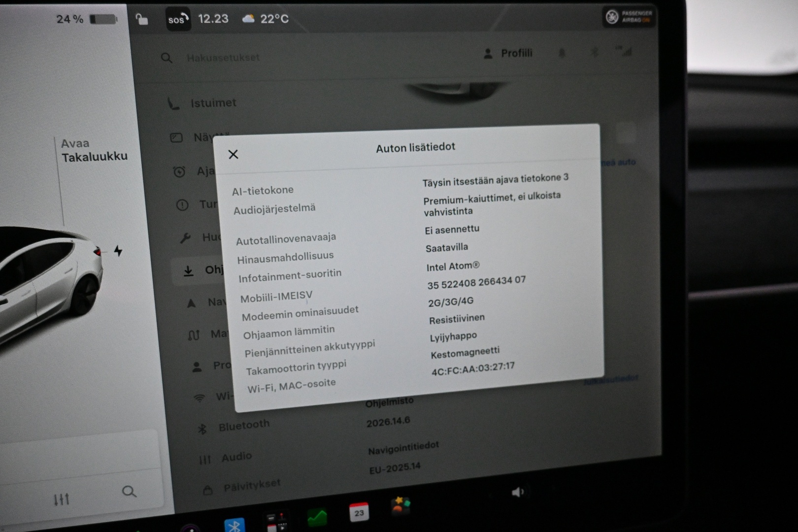Screen dimensions: 798x532
Task: Tap the Resistiivinen heater value
Action: point(457,319)
